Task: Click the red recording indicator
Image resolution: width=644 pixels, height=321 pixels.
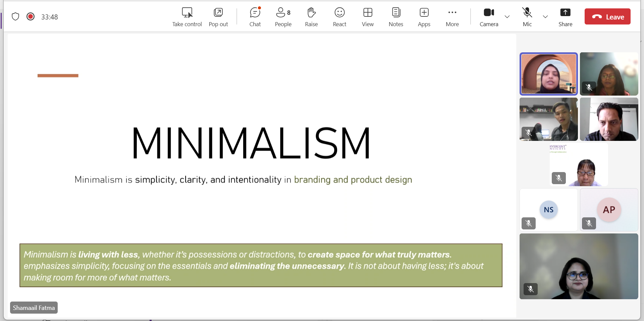Action: coord(31,16)
